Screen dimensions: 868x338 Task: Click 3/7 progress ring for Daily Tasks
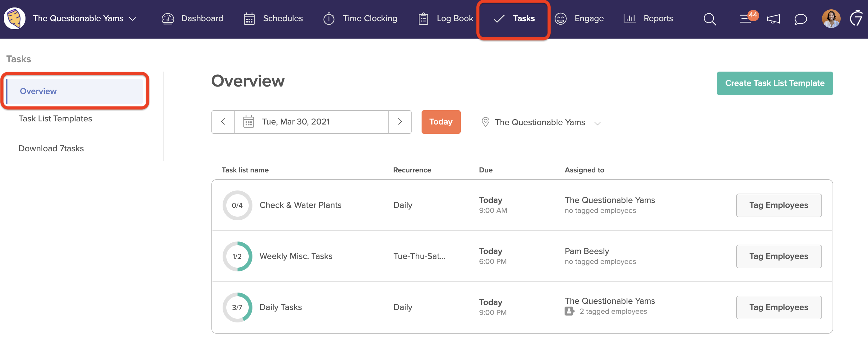(x=237, y=307)
